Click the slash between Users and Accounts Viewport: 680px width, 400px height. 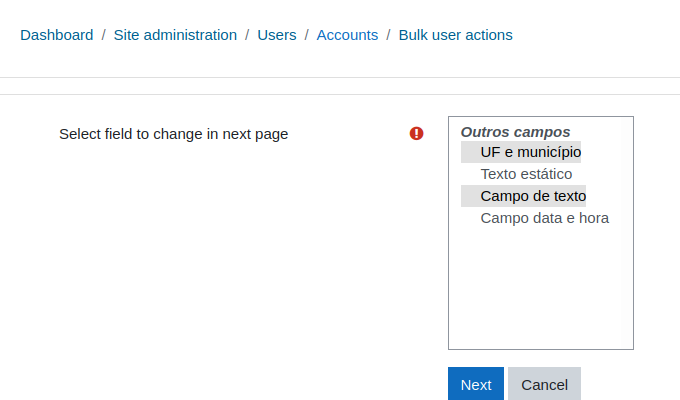(307, 35)
